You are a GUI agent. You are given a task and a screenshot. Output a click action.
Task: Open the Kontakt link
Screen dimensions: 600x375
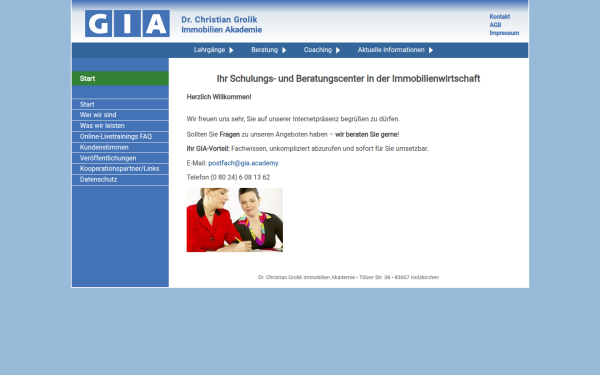click(500, 16)
